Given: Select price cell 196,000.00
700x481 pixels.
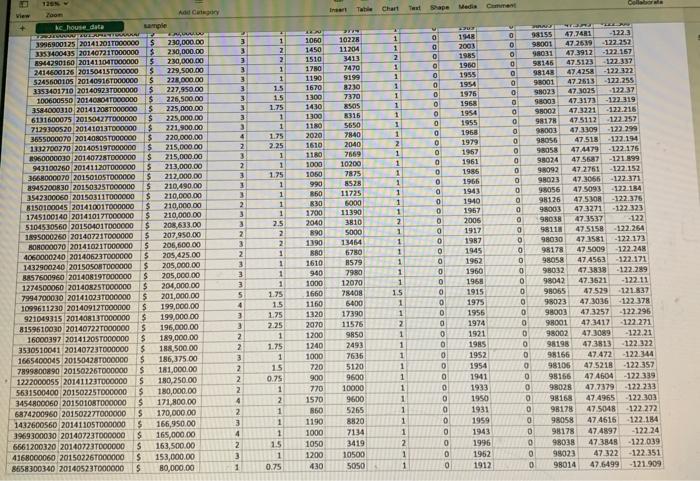Looking at the screenshot, I should 171,327.
